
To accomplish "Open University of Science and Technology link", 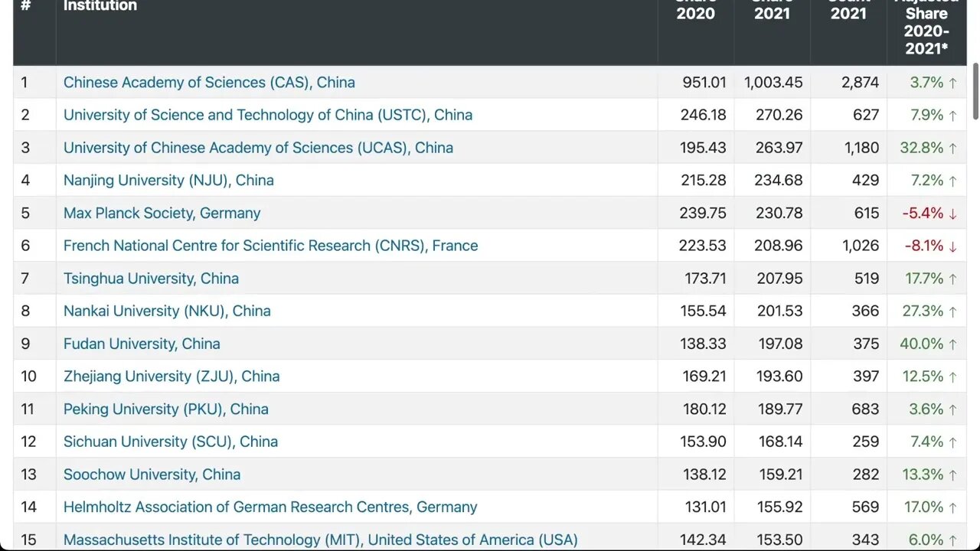I will (x=268, y=115).
